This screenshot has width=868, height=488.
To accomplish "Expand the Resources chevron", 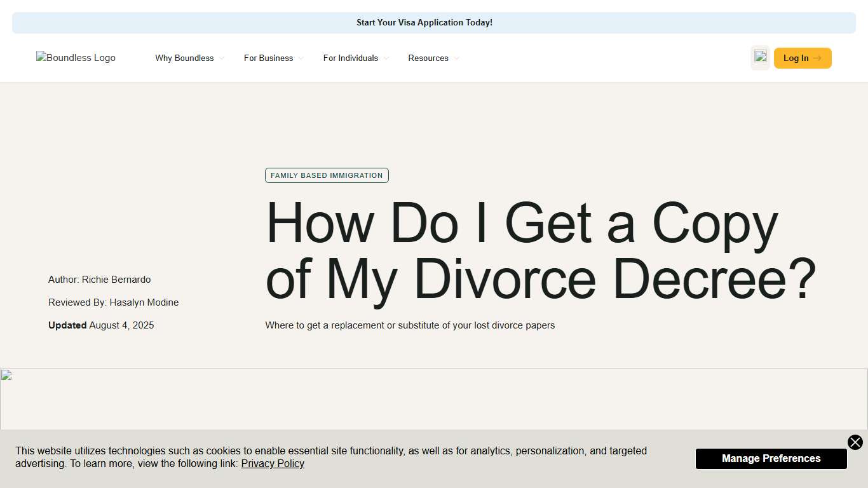I will pos(457,58).
